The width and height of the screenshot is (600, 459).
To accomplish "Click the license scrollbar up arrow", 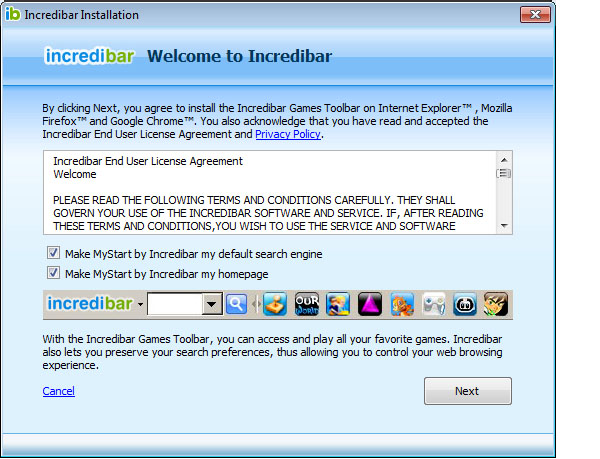I will point(504,160).
